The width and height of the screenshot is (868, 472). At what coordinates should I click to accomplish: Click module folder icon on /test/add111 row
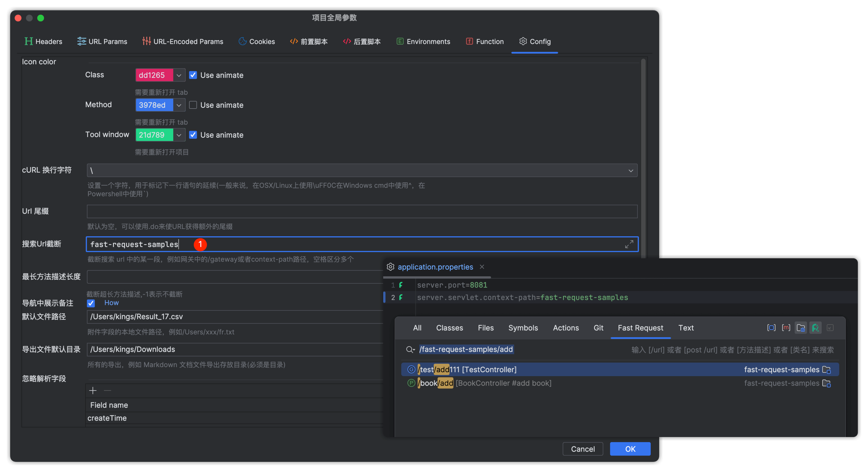[827, 370]
